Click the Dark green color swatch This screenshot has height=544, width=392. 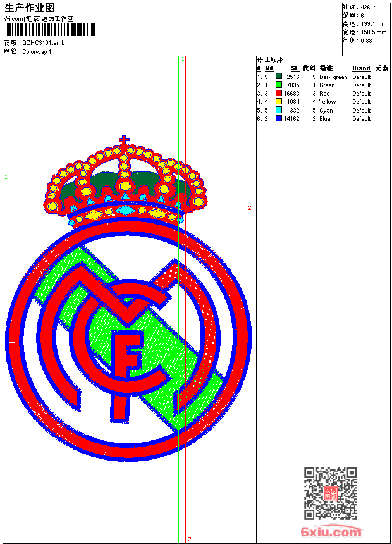click(x=279, y=77)
